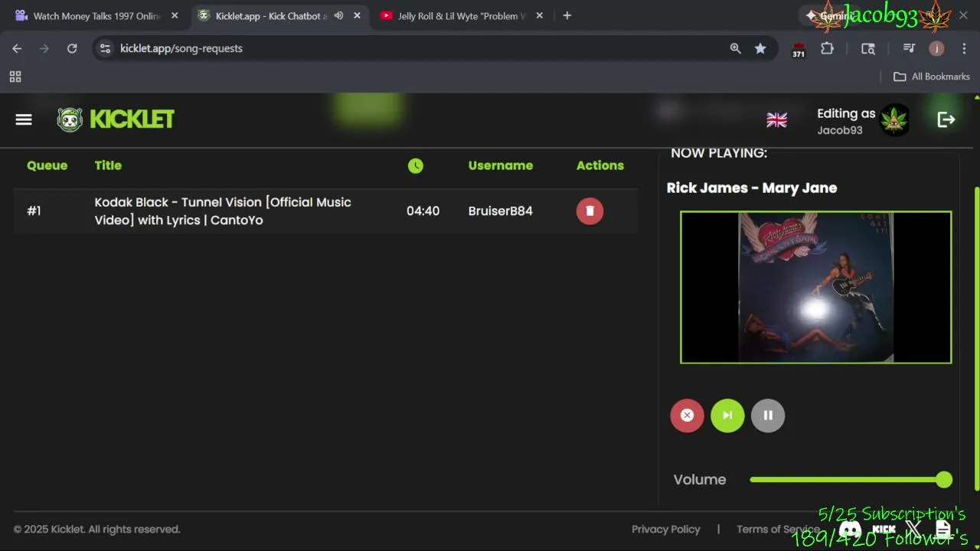Click the KICK overlay logo

click(x=884, y=530)
